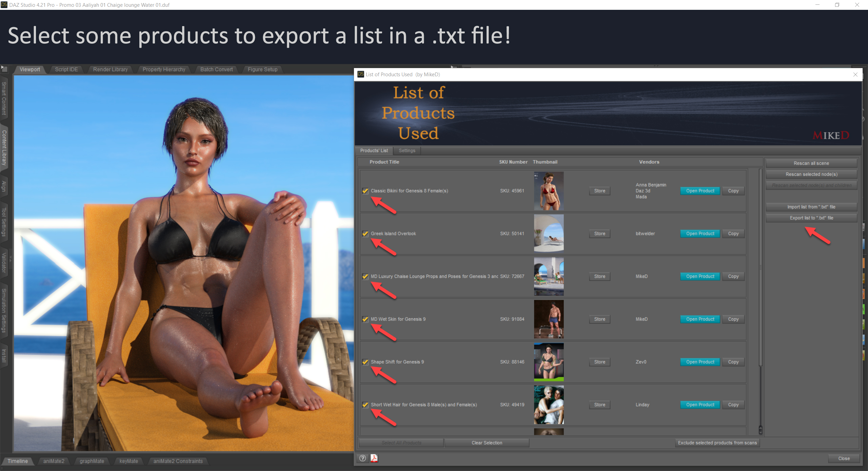Click Import list from ".txt" file
The image size is (868, 471).
811,207
